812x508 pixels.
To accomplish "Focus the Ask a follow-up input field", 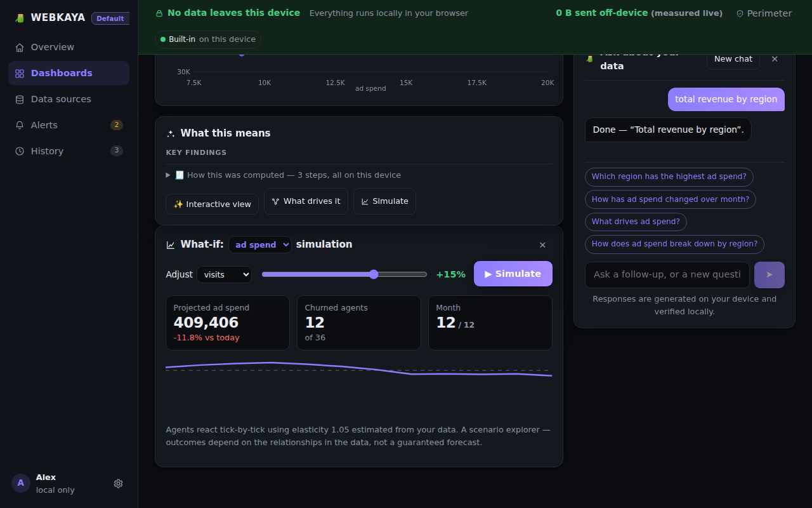I will pyautogui.click(x=667, y=275).
